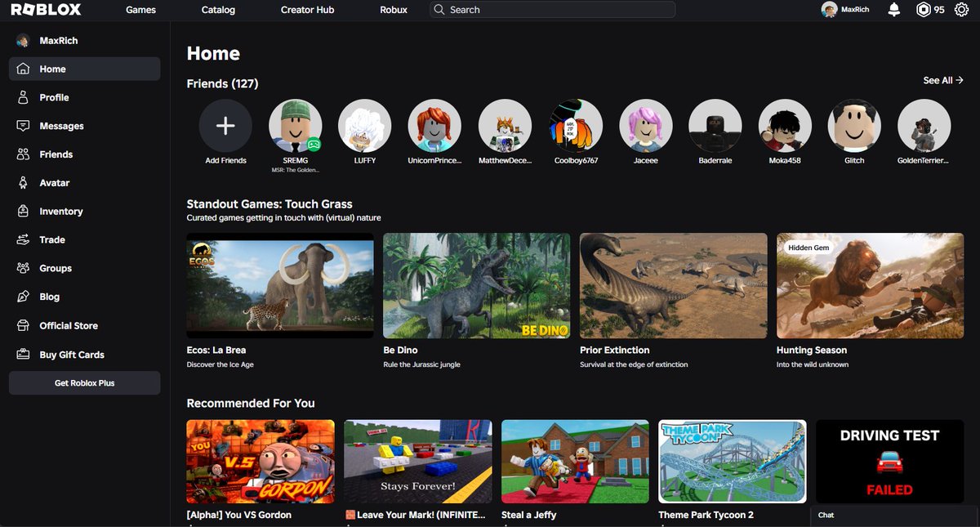
Task: Open UnicornPrince friend avatar
Action: click(434, 126)
